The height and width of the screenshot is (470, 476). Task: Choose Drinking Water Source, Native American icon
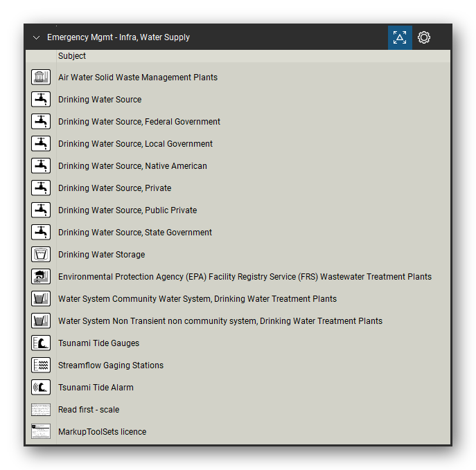click(x=41, y=165)
